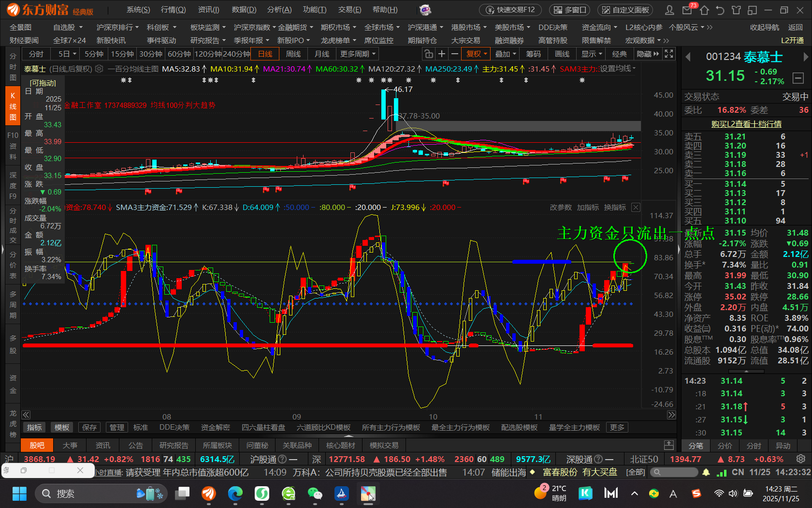Switch to 分时图 side view
Screen dimensions: 812x508
13,67
